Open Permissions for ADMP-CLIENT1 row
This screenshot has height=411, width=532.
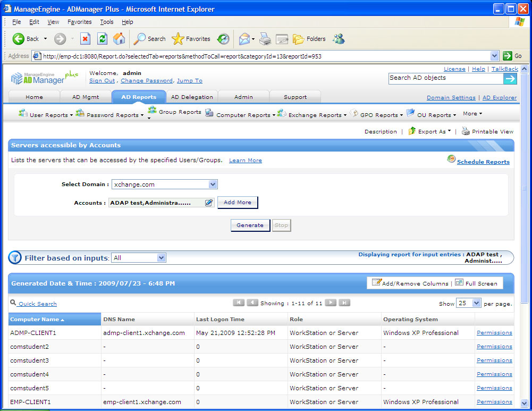(x=494, y=333)
